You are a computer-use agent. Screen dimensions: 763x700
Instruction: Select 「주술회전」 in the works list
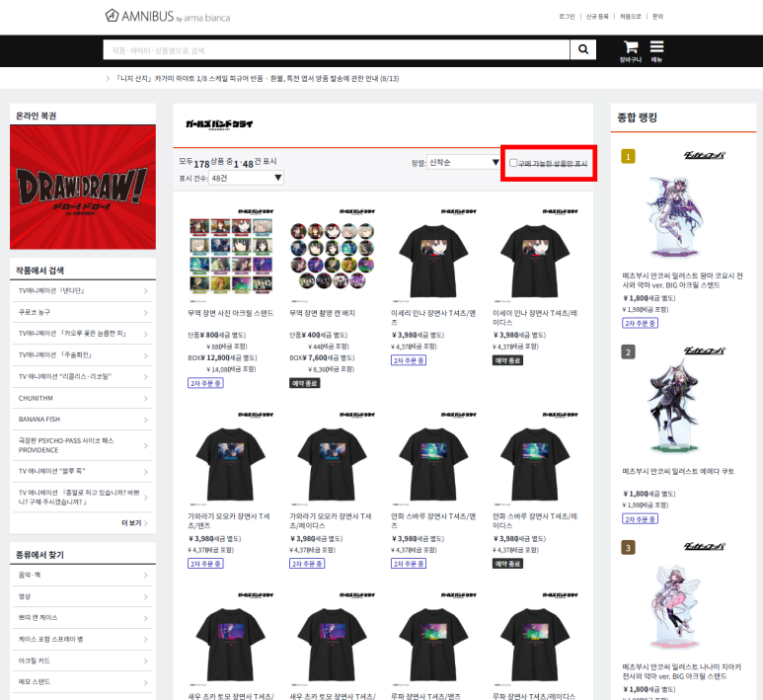83,355
